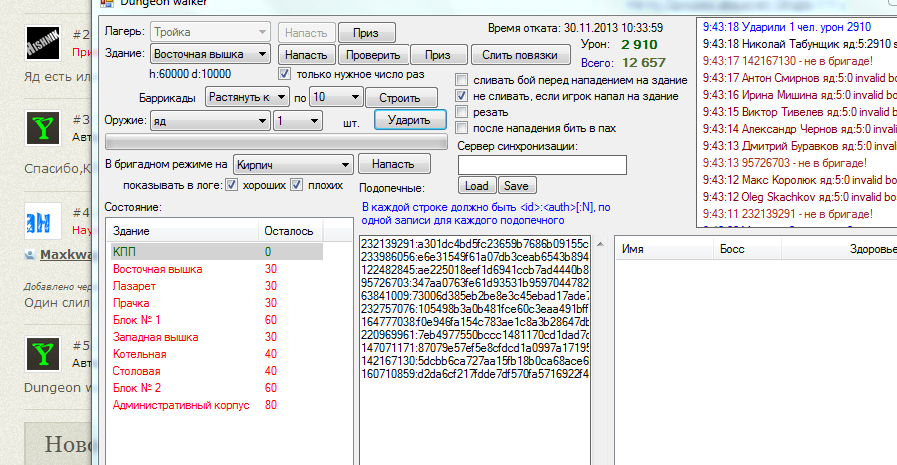Click the progress bar below the weapon row

[275, 141]
